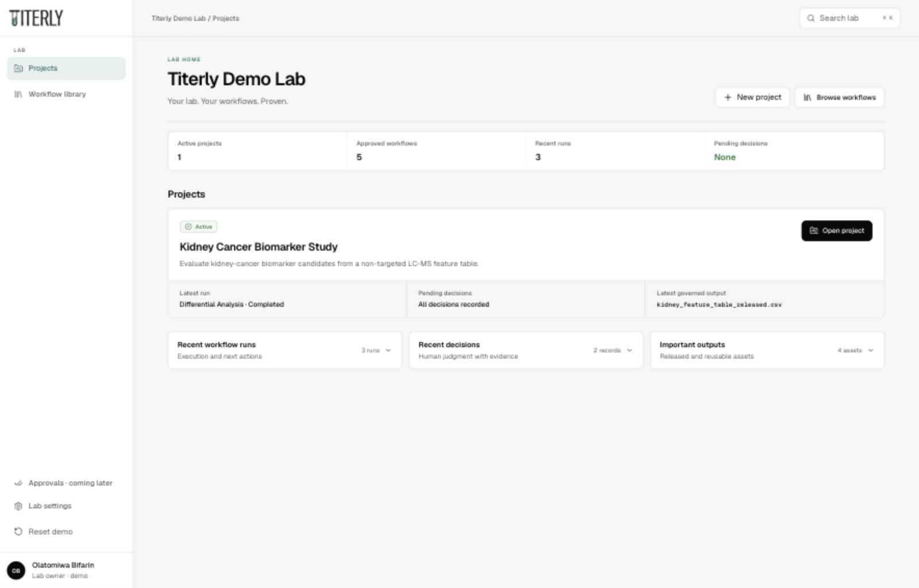919x588 pixels.
Task: Select Reset demo in the sidebar
Action: 66,532
